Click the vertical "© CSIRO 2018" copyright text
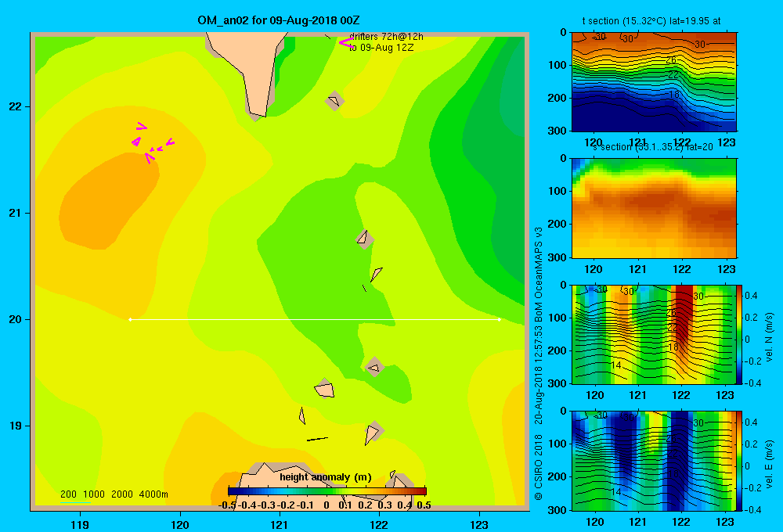This screenshot has height=532, width=783. pyautogui.click(x=539, y=467)
